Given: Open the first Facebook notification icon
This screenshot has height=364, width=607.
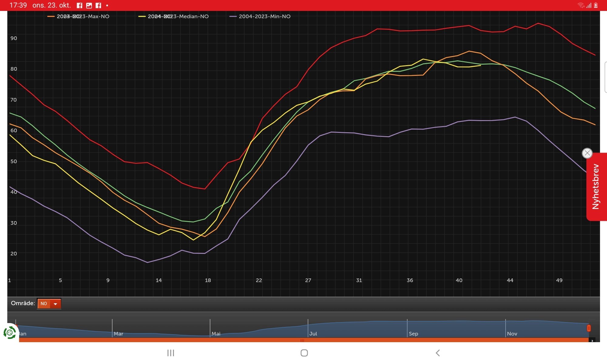Looking at the screenshot, I should (80, 5).
